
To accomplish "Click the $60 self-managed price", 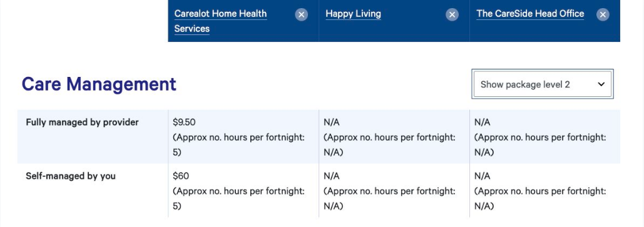I will 181,176.
